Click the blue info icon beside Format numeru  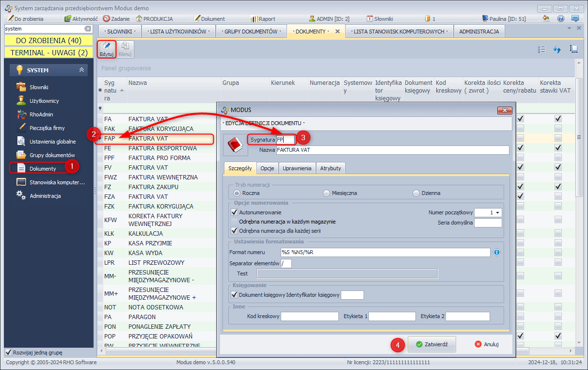click(x=497, y=252)
